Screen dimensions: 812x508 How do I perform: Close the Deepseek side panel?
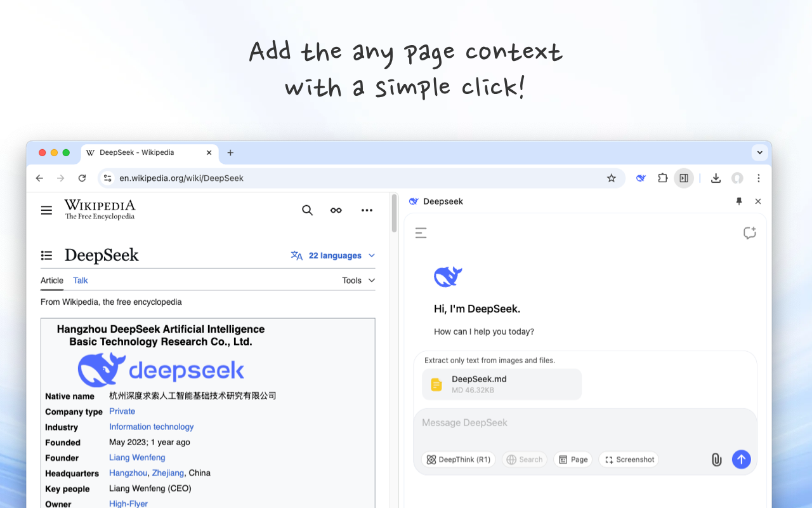point(757,201)
